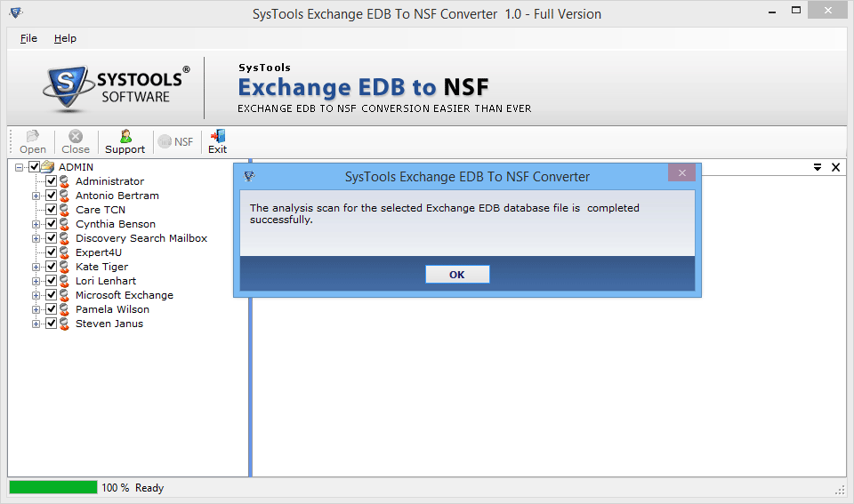Open the Support toolbar item
The width and height of the screenshot is (854, 504).
pos(125,142)
